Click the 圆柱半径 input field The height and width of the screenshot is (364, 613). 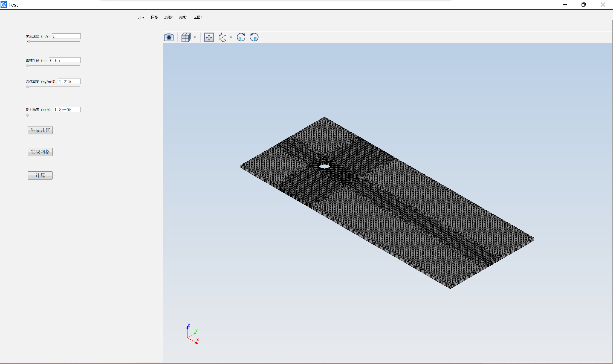click(x=65, y=60)
